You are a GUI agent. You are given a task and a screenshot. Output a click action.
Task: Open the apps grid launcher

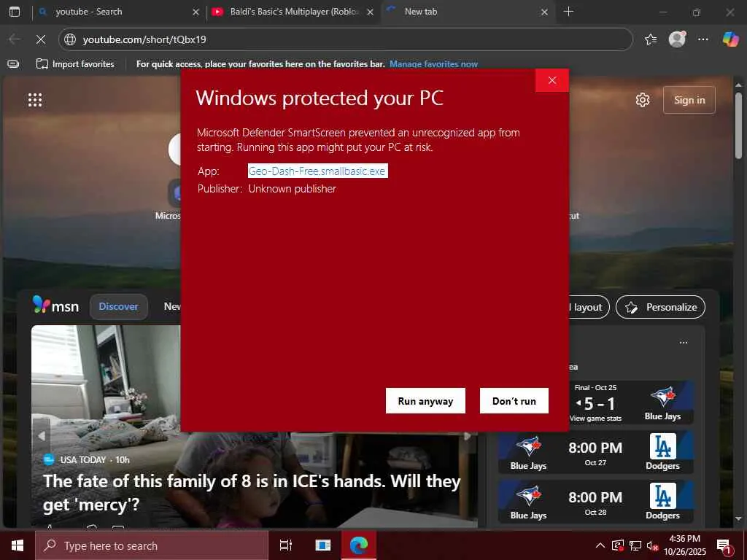[x=35, y=100]
